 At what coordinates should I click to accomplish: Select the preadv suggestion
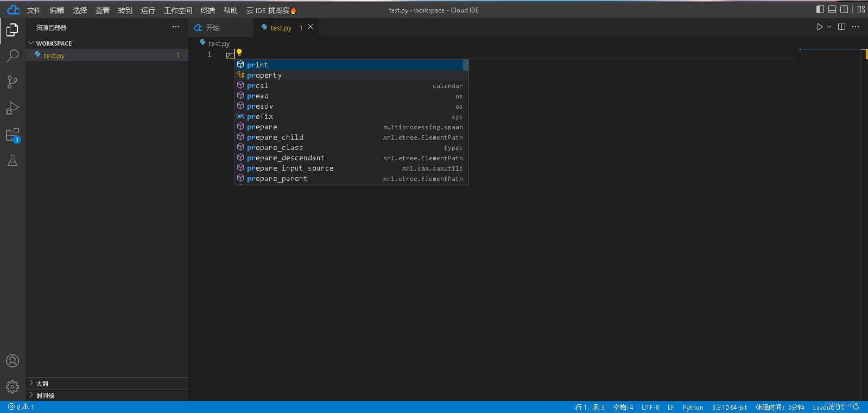[x=351, y=106]
